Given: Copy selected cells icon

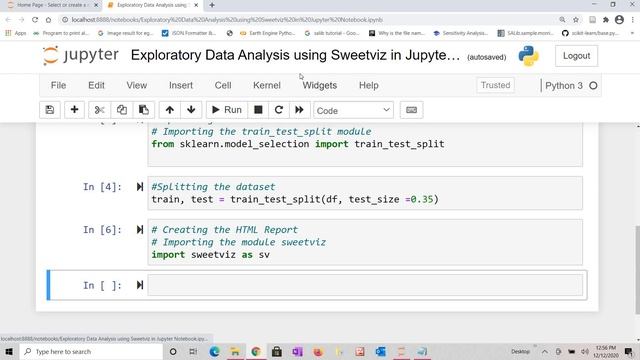Looking at the screenshot, I should point(122,110).
